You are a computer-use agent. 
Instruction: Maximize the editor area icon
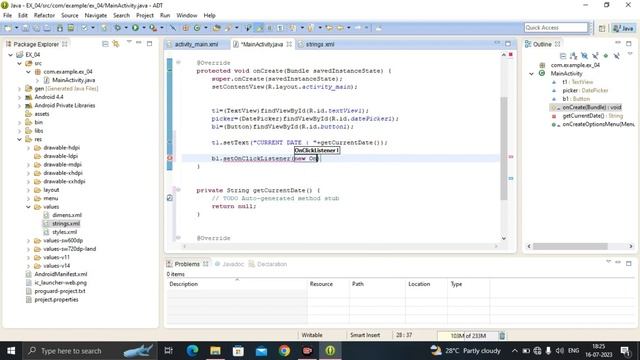[x=508, y=44]
